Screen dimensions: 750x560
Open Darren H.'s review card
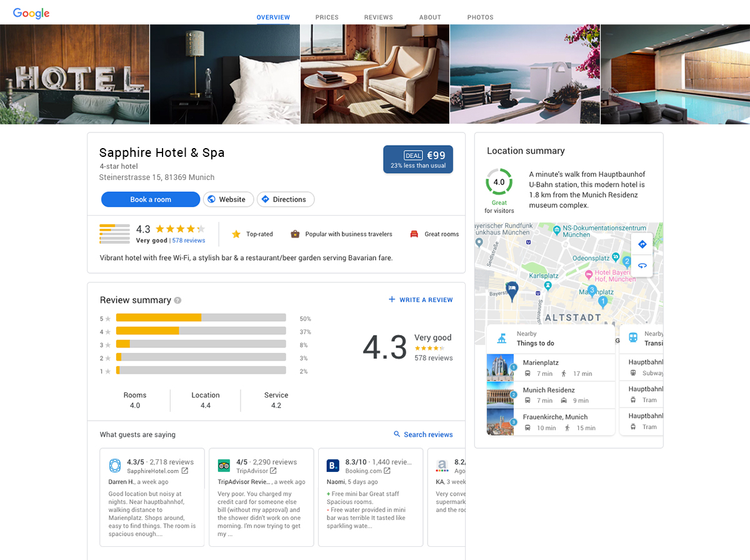(152, 497)
